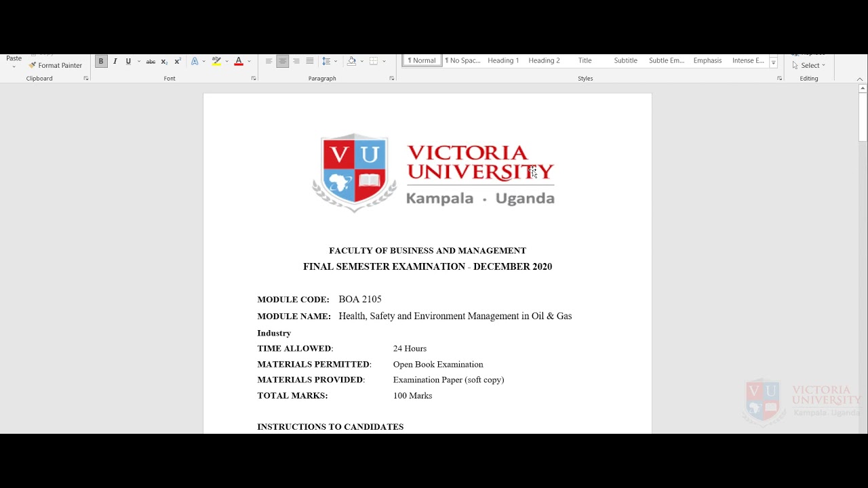The width and height of the screenshot is (868, 488).
Task: Click the scrollbar up arrow
Action: coord(863,88)
